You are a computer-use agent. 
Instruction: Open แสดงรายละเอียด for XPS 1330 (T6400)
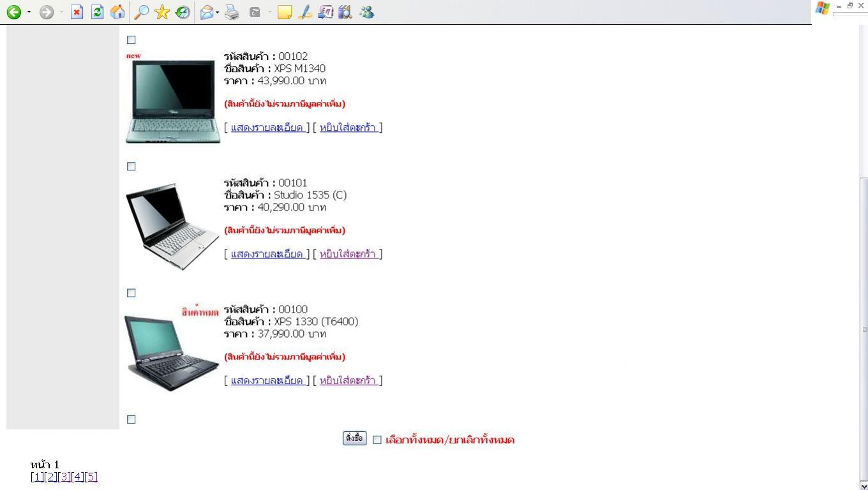coord(267,380)
